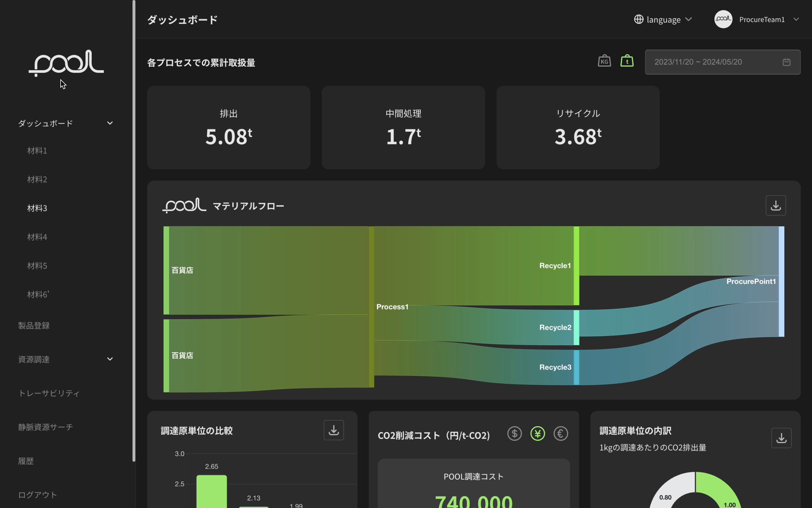Select 材料3 in the sidebar
This screenshot has height=508, width=812.
tap(37, 208)
